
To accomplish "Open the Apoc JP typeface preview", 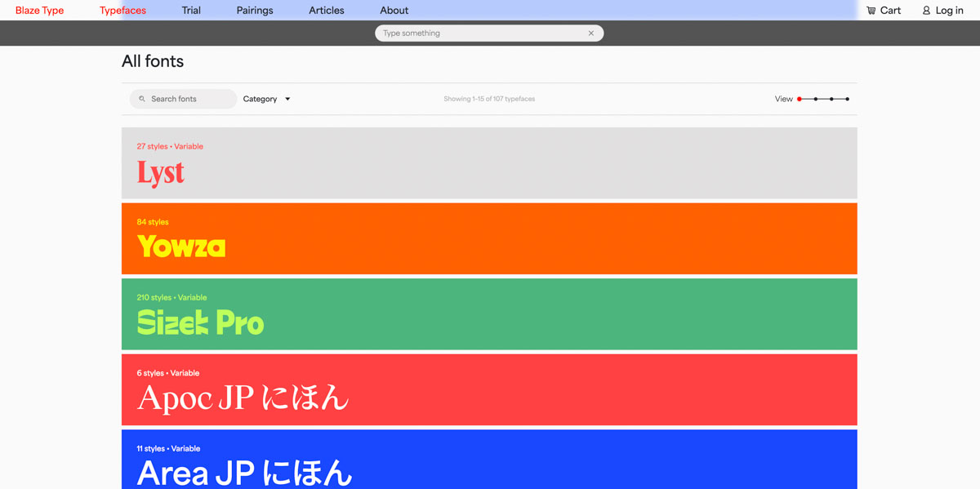I will pyautogui.click(x=488, y=389).
